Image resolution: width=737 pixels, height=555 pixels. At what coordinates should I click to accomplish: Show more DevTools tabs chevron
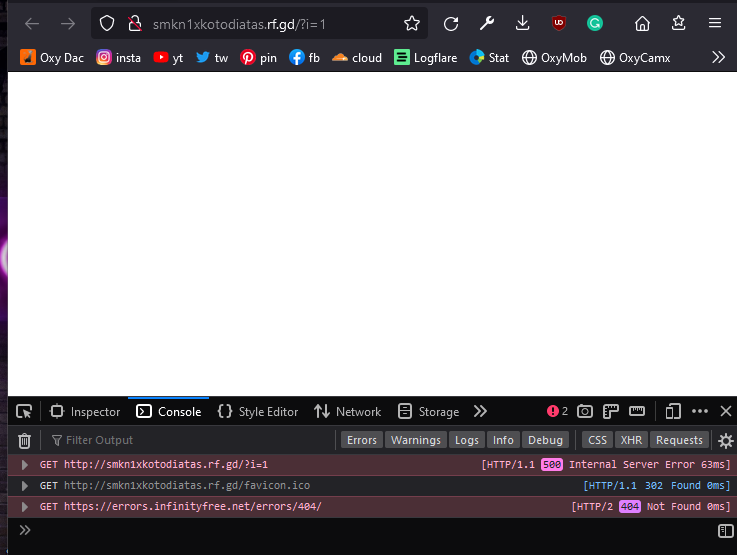pyautogui.click(x=480, y=411)
